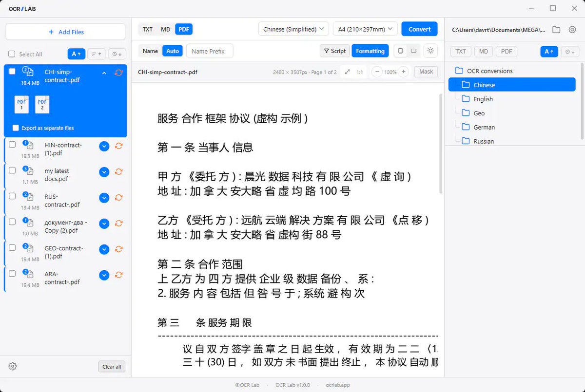Screen dimensions: 585x392
Task: Select MD output format tab
Action: (166, 29)
